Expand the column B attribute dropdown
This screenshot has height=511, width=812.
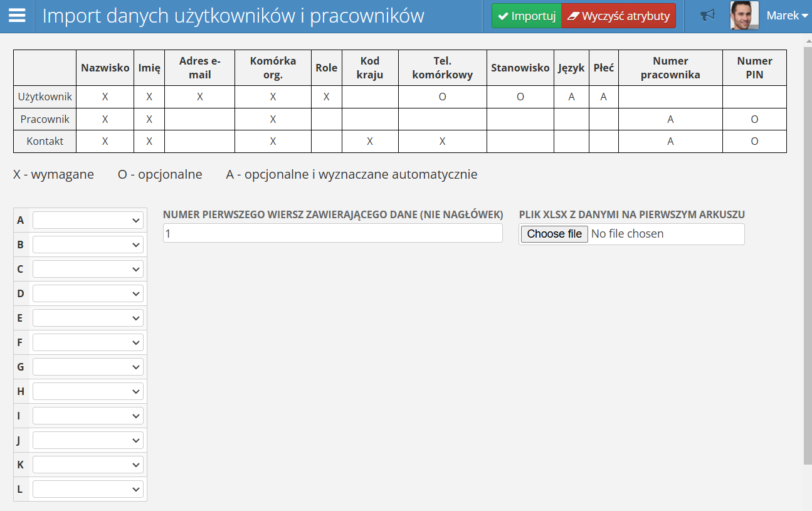(x=88, y=245)
